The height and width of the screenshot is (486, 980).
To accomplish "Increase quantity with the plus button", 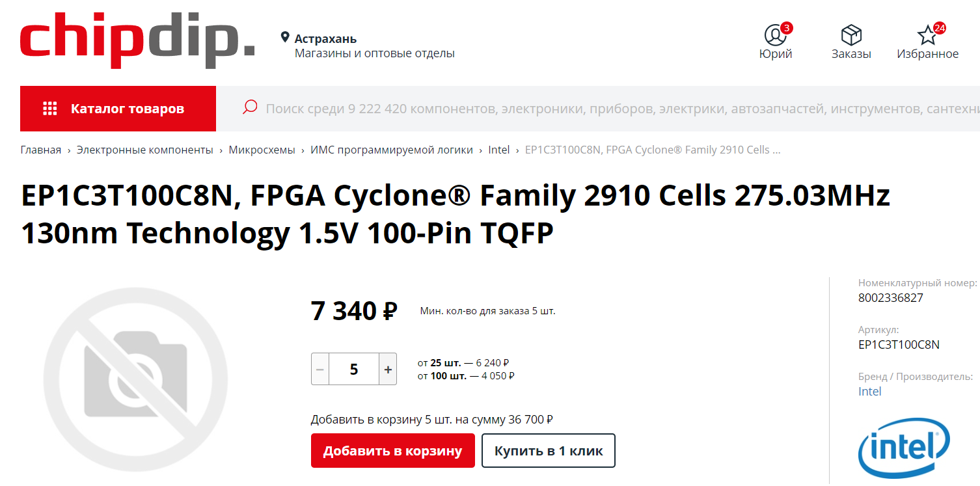I will coord(388,369).
